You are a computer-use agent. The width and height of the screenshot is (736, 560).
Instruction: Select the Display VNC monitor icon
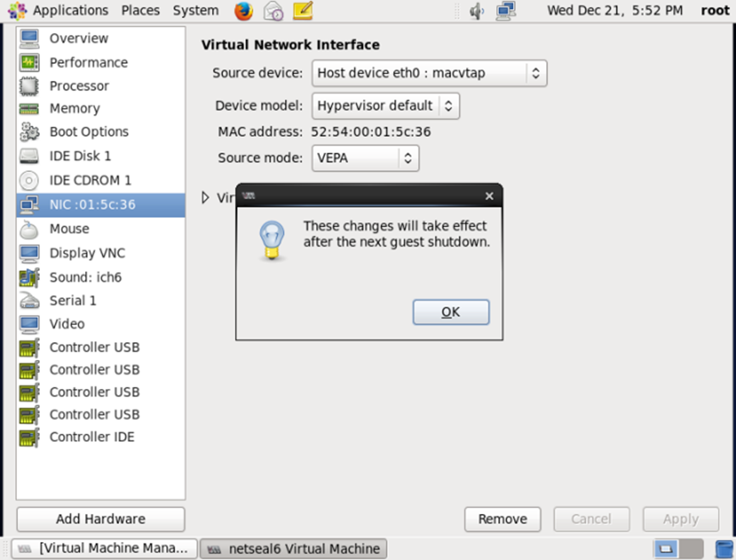click(29, 254)
